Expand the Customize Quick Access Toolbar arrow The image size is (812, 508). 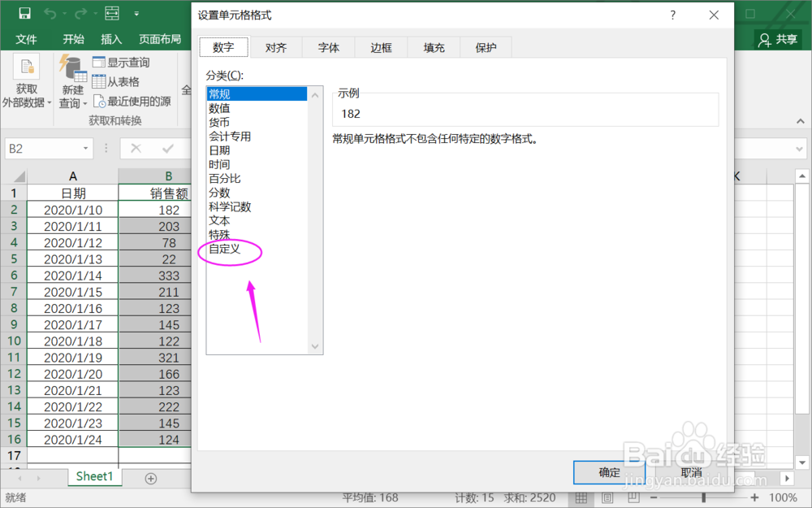pyautogui.click(x=136, y=14)
